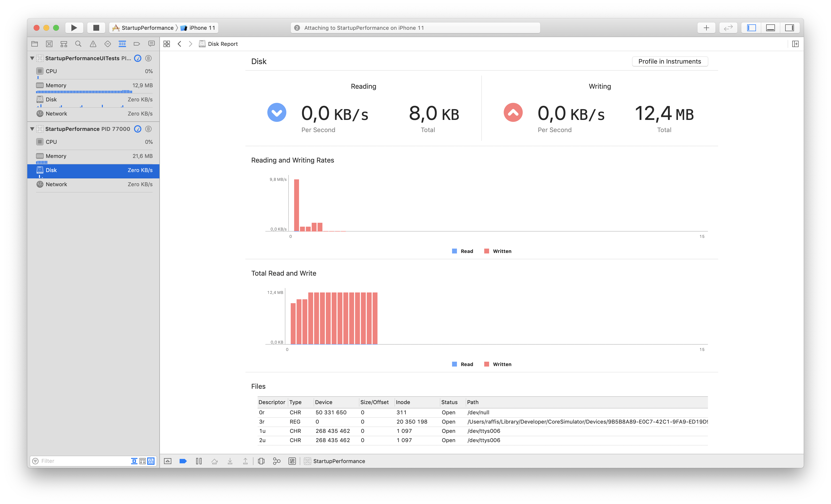Open StartupPerformance PID 77000 gauge options
This screenshot has width=831, height=504.
pos(138,129)
